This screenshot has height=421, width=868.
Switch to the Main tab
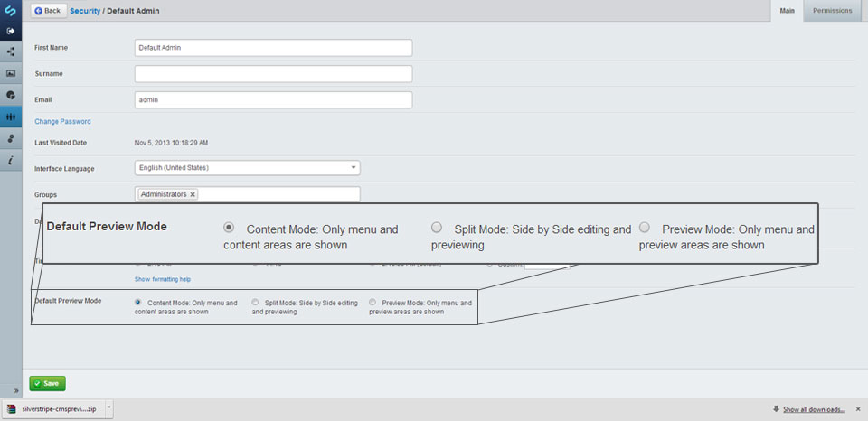[x=788, y=11]
